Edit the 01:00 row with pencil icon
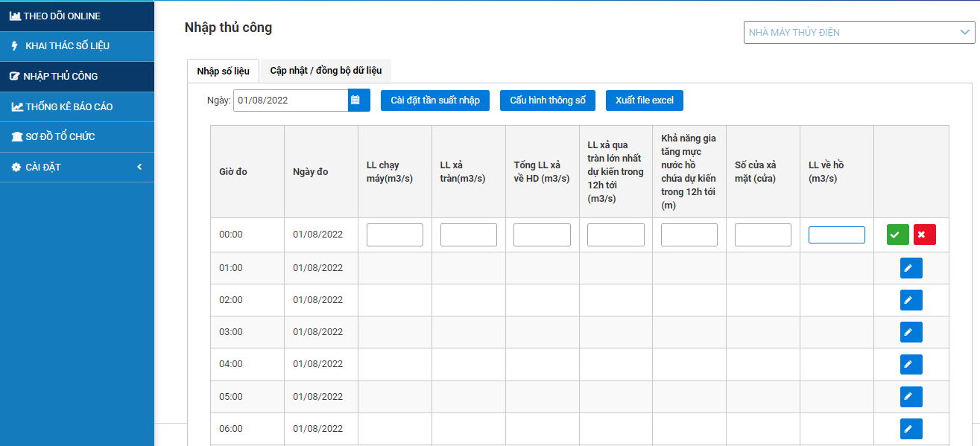 (911, 268)
